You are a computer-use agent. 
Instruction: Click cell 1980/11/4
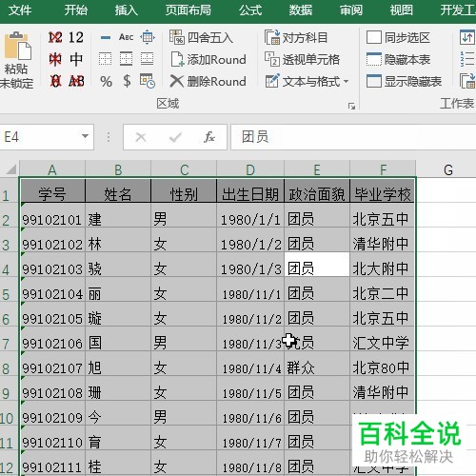click(x=250, y=364)
